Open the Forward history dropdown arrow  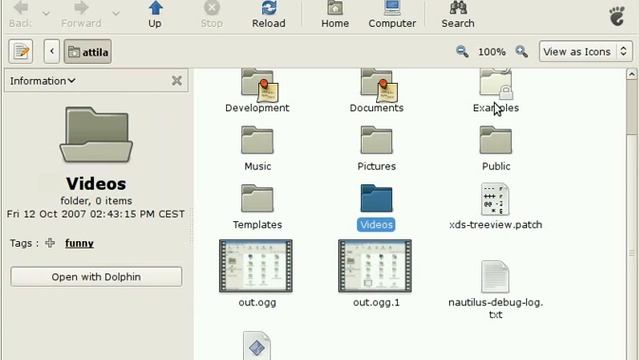[116, 14]
